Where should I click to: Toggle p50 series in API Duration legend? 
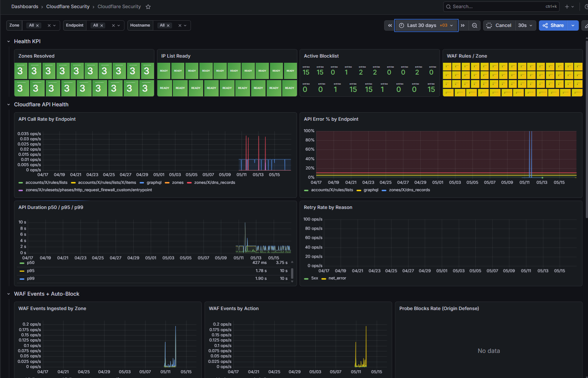[x=31, y=263]
